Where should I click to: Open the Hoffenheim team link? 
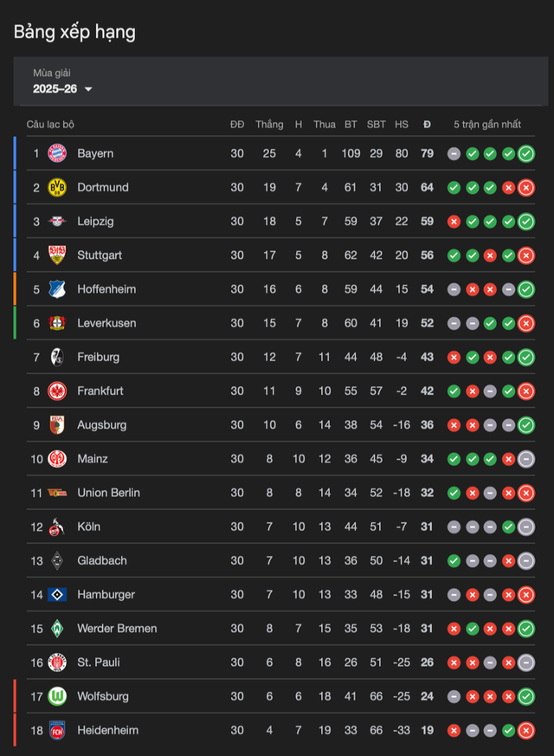pos(106,289)
